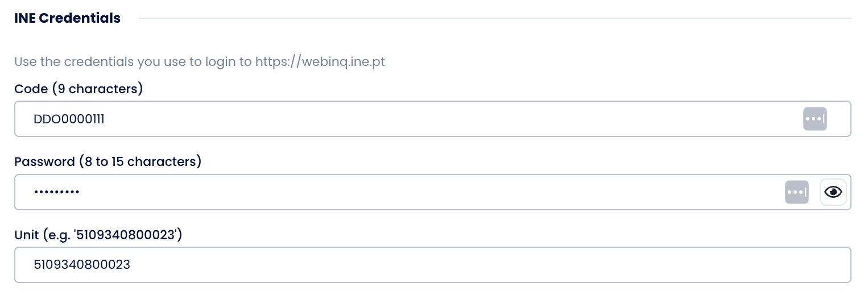Click the masked password dots
868x291 pixels.
56,192
